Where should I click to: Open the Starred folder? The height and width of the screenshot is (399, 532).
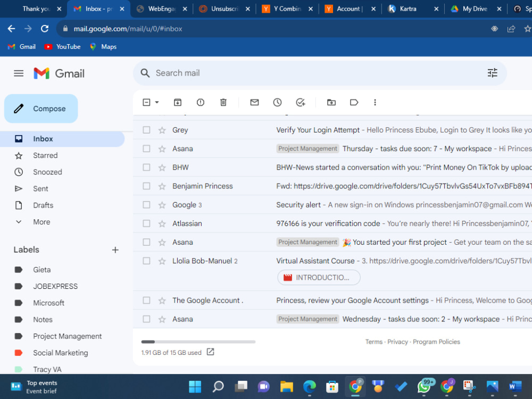45,155
